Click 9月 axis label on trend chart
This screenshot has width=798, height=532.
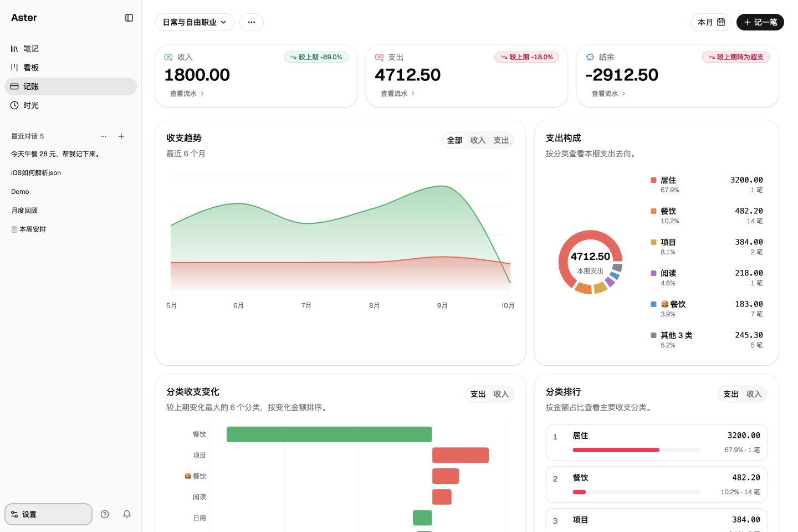[442, 305]
